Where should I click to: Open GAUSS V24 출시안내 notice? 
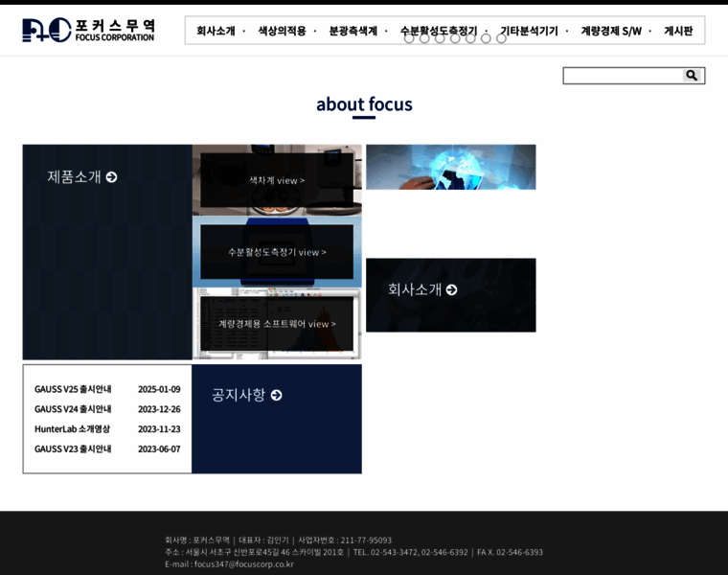(73, 409)
